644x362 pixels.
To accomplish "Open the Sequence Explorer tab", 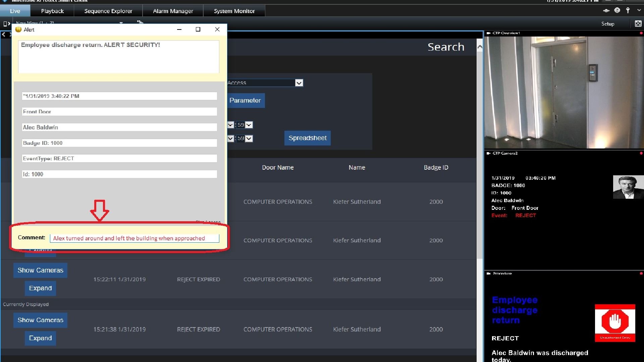I will 108,11.
